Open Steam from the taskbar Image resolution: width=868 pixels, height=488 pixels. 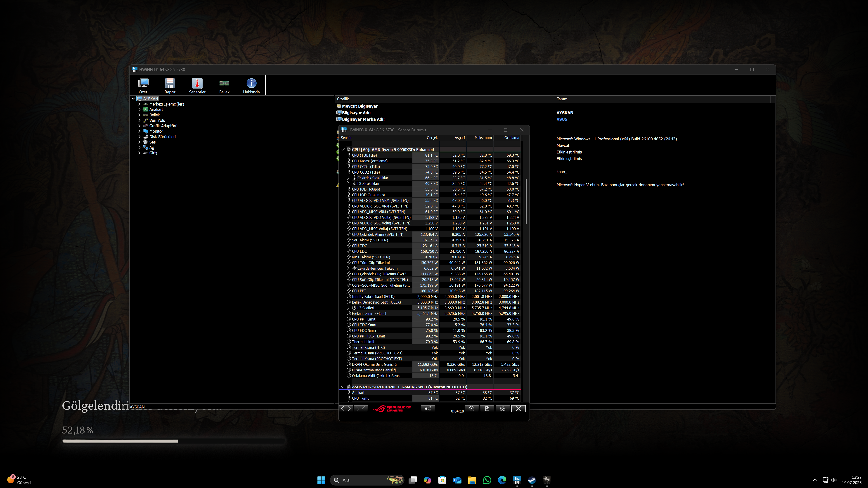pos(532,480)
